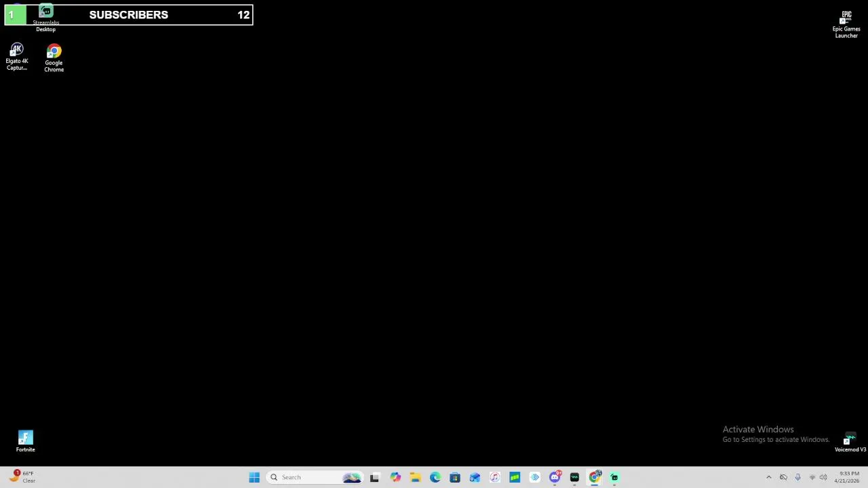Open Task View in the taskbar
Viewport: 868px width, 488px height.
point(374,477)
